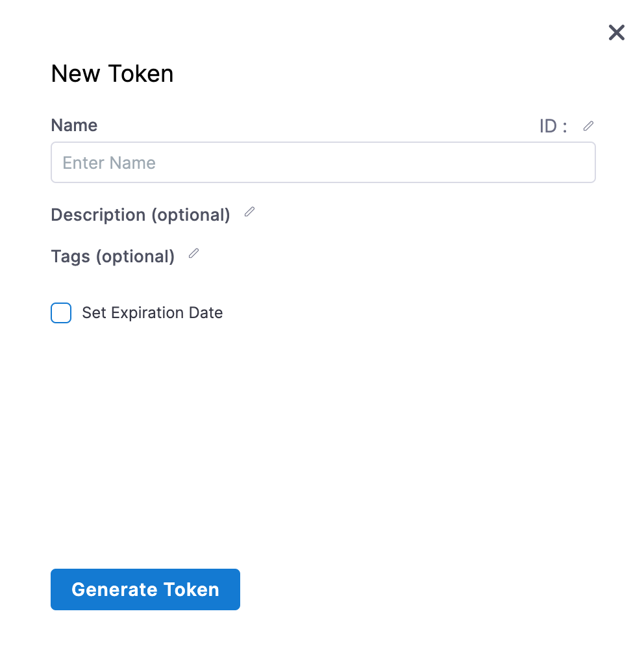Add a description using the edit pencil
This screenshot has width=644, height=657.
click(x=249, y=212)
